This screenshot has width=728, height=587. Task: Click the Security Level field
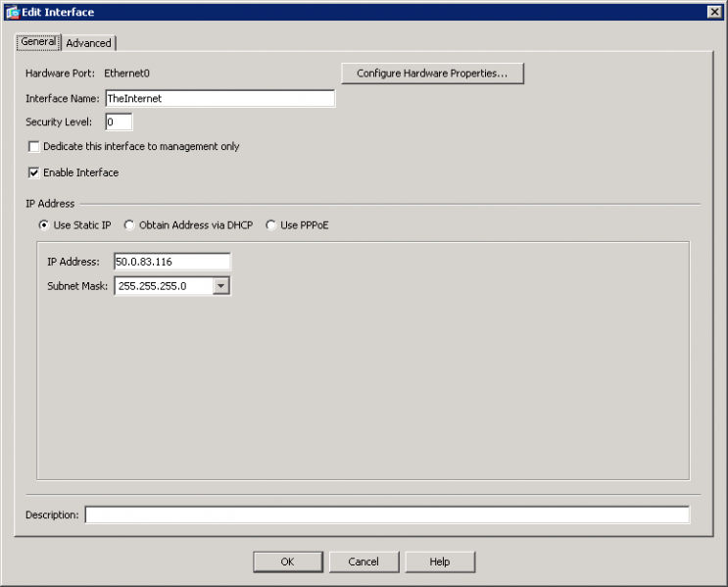pyautogui.click(x=119, y=122)
